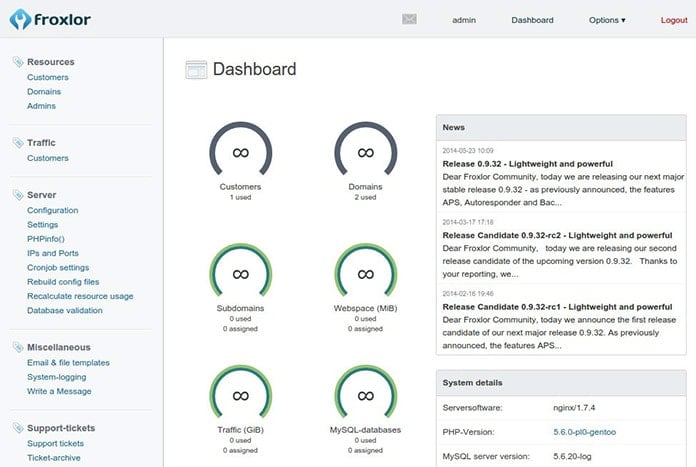The width and height of the screenshot is (696, 467).
Task: Click news title 'Release 0.9.32 - Lightweight and powerful'
Action: click(527, 164)
